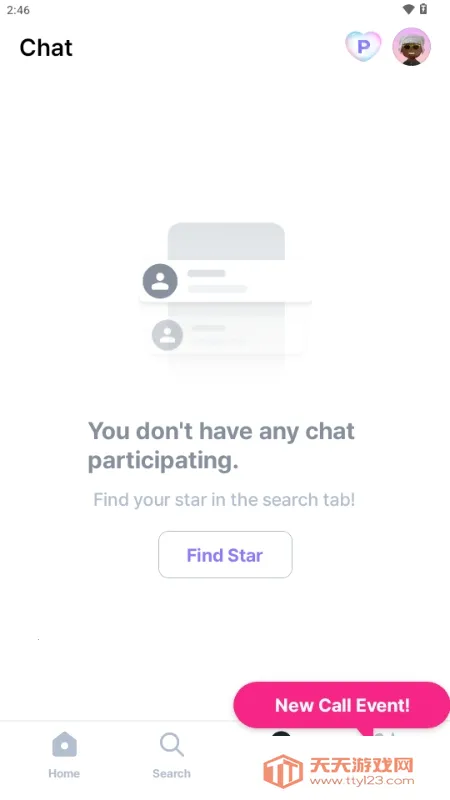
Task: Tap the Search magnifying glass icon
Action: tap(171, 745)
